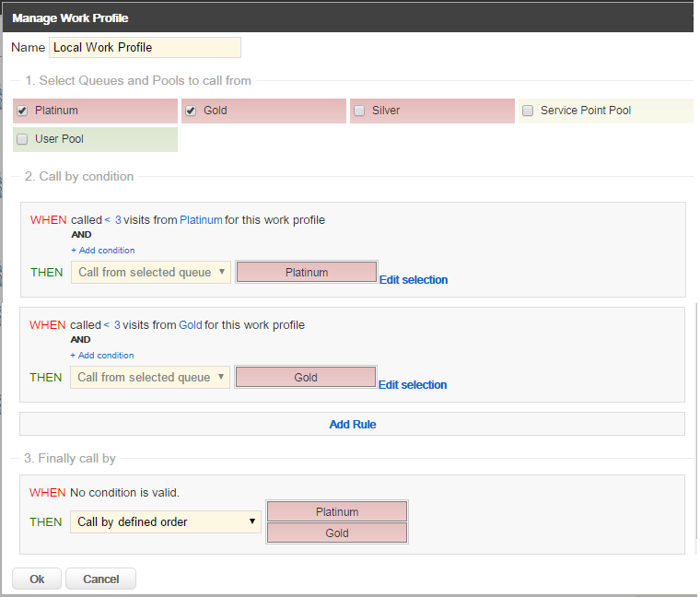Select the Gold swatch in Finally call by
Screen dimensions: 700x597
coord(336,533)
